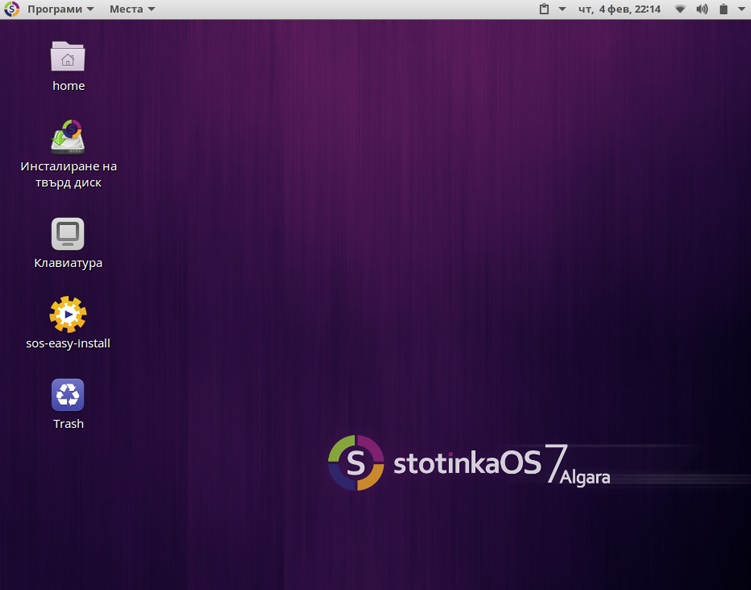
Task: Open the Места menu
Action: (x=132, y=9)
